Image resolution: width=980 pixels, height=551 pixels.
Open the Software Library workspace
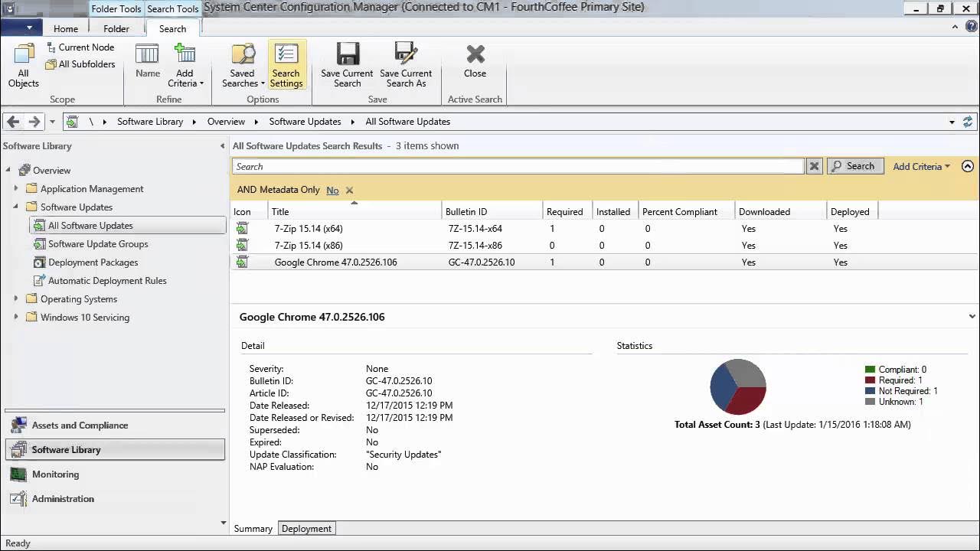pos(115,450)
